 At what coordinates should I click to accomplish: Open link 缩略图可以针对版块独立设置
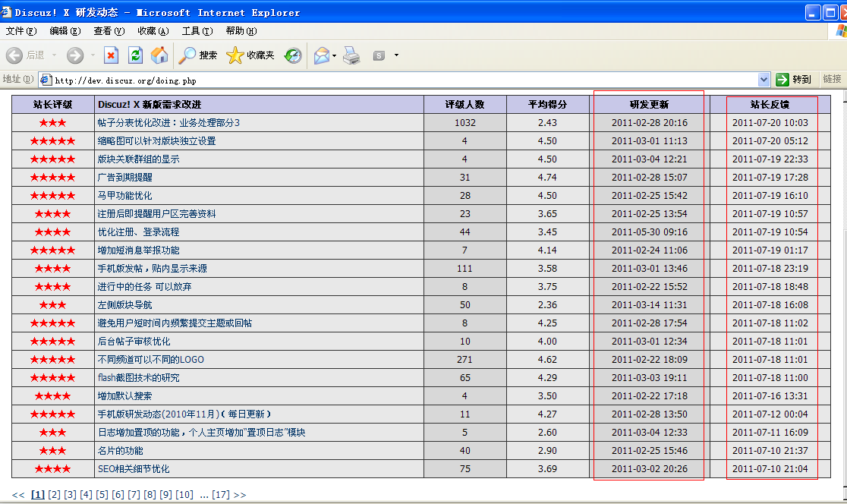[x=156, y=141]
